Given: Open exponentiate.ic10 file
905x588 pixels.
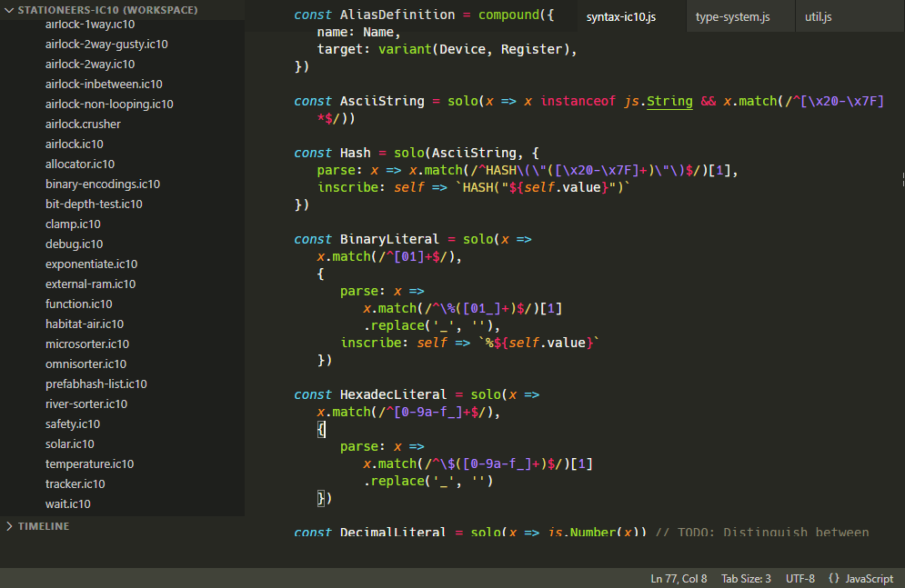Looking at the screenshot, I should click(92, 264).
